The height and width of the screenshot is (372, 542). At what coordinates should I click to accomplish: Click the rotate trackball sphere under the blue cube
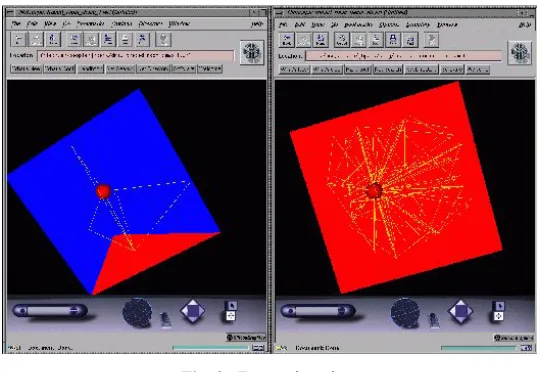pos(137,313)
